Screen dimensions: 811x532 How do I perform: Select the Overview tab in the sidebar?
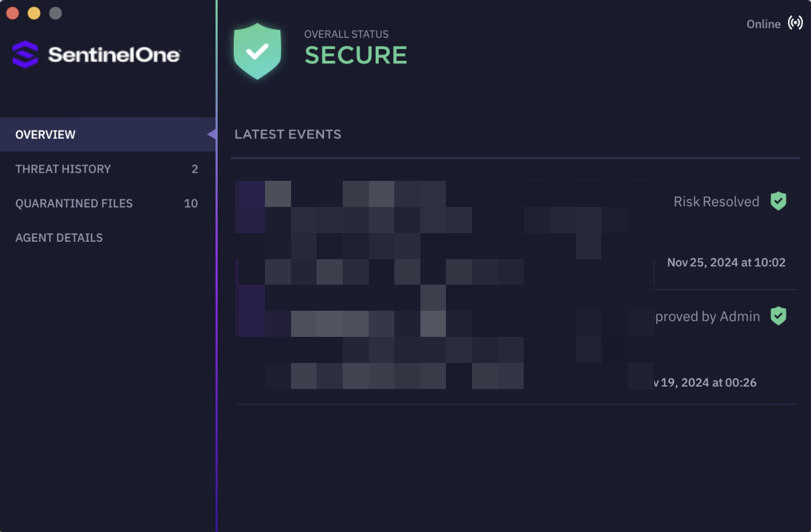coord(45,135)
